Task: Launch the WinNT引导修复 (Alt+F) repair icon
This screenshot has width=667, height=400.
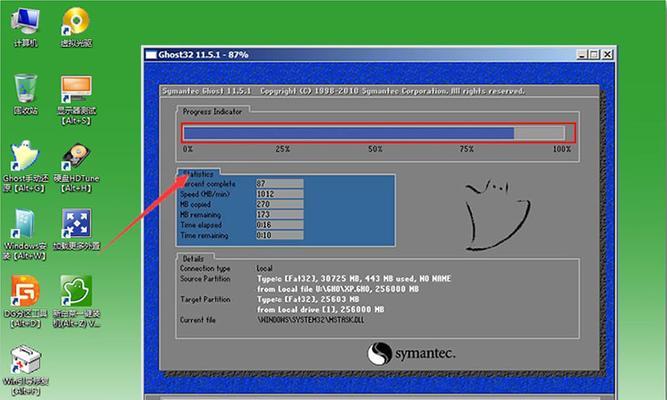Action: click(x=25, y=369)
